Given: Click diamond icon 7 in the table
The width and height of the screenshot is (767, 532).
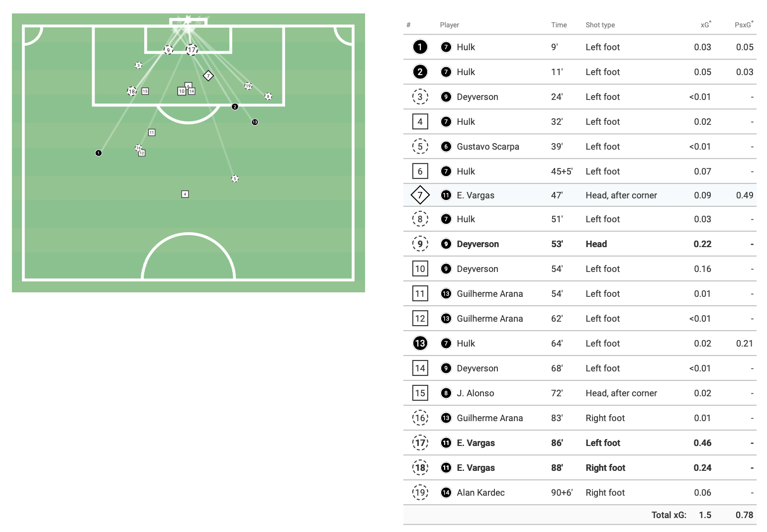Looking at the screenshot, I should [420, 195].
